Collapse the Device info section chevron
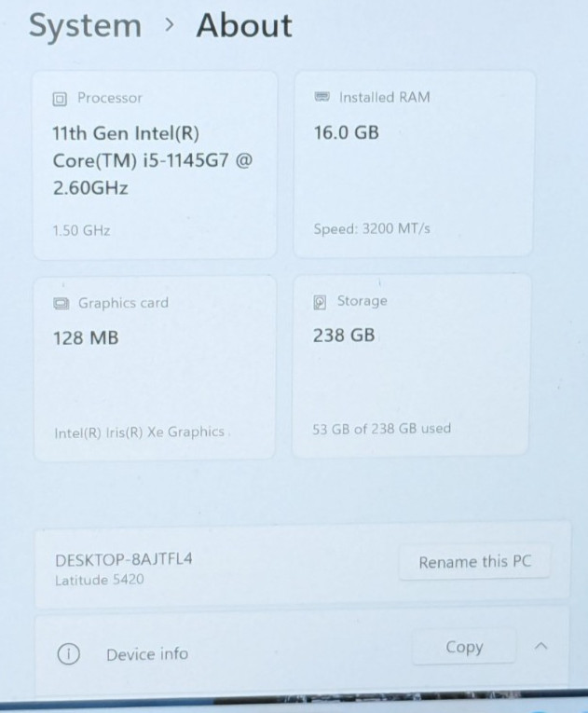The image size is (588, 713). point(540,646)
